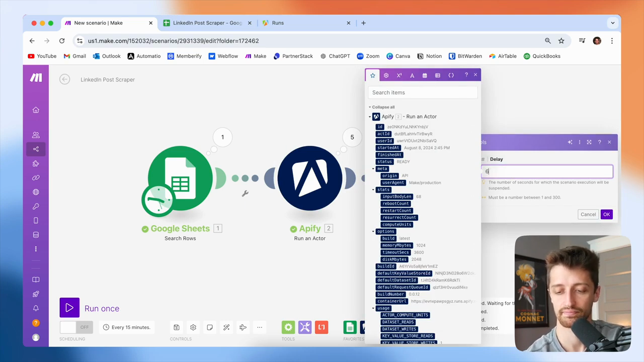Open Scenario settings gear in Controls
The height and width of the screenshot is (362, 644).
point(193,327)
